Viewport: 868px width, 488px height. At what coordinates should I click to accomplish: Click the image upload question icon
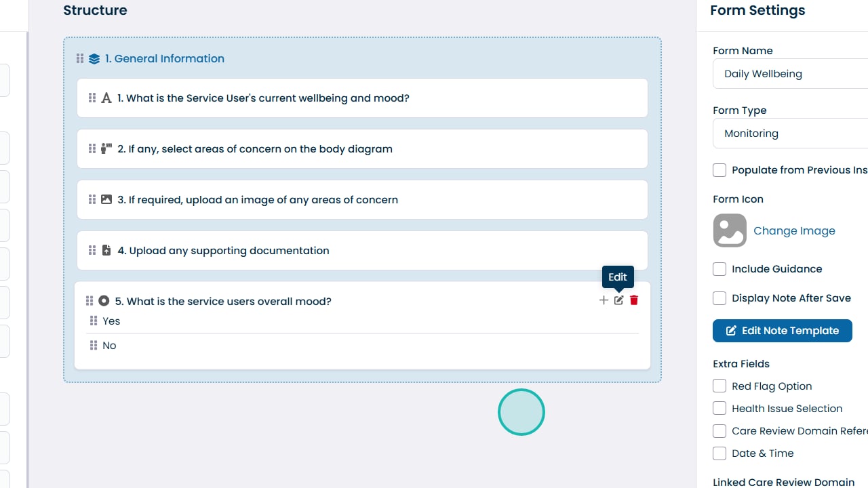106,199
